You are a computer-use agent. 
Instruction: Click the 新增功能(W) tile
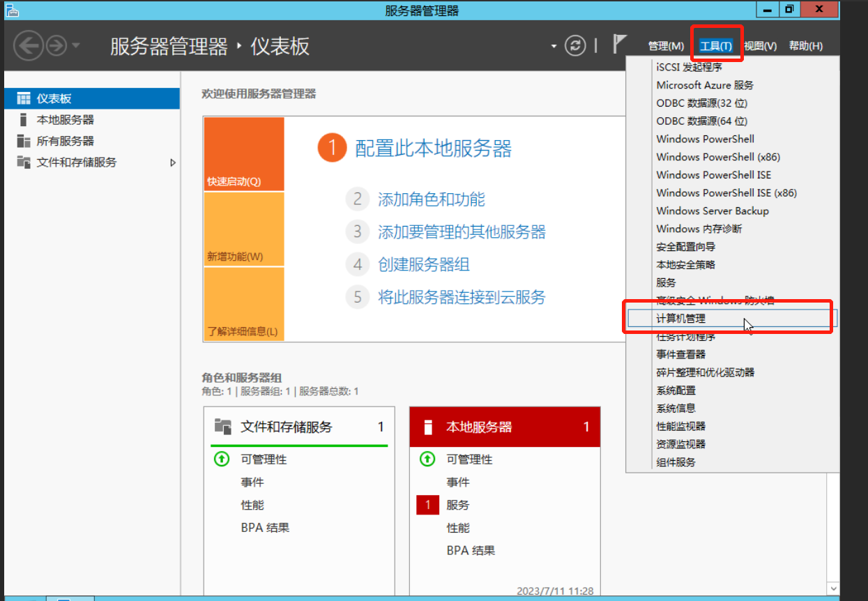(244, 229)
